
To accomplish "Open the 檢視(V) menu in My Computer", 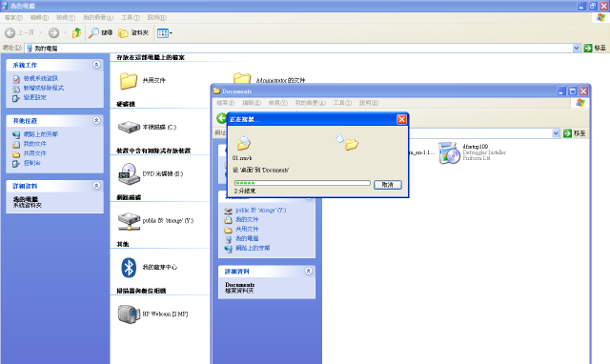I will click(66, 17).
